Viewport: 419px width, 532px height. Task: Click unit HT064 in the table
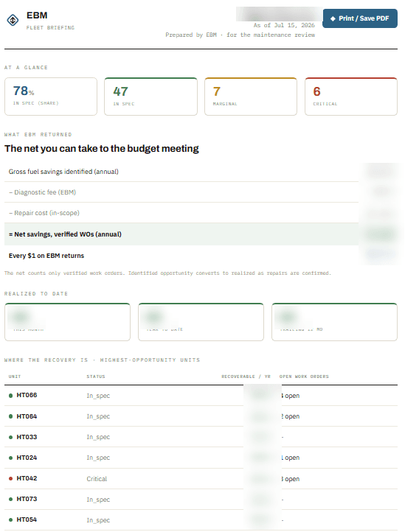pyautogui.click(x=27, y=416)
